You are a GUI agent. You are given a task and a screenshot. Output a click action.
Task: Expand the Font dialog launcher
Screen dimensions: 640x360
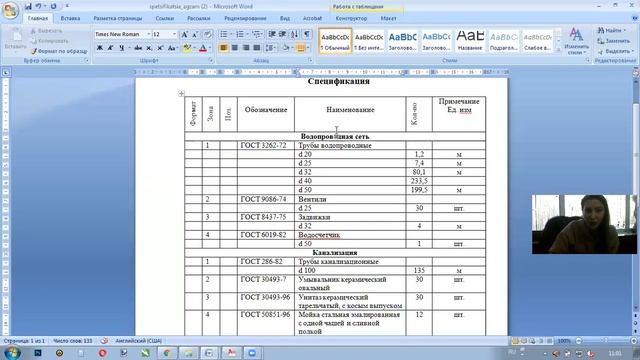[x=211, y=60]
